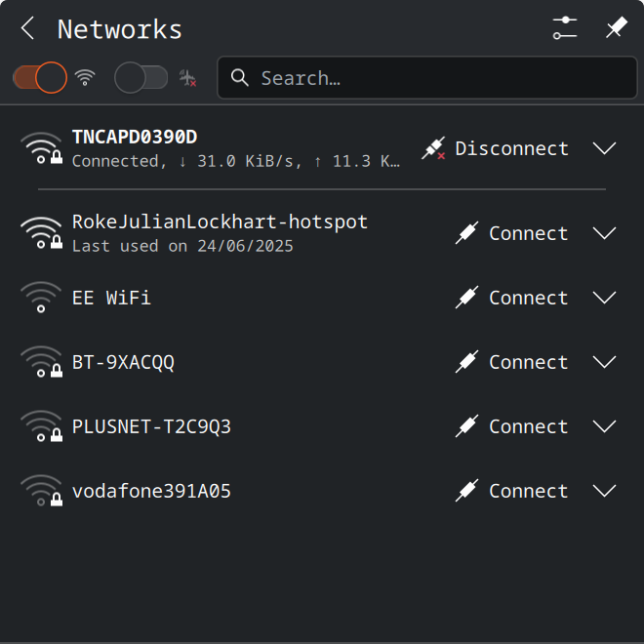Expand vodafone391A05 network details
The image size is (644, 644).
605,491
